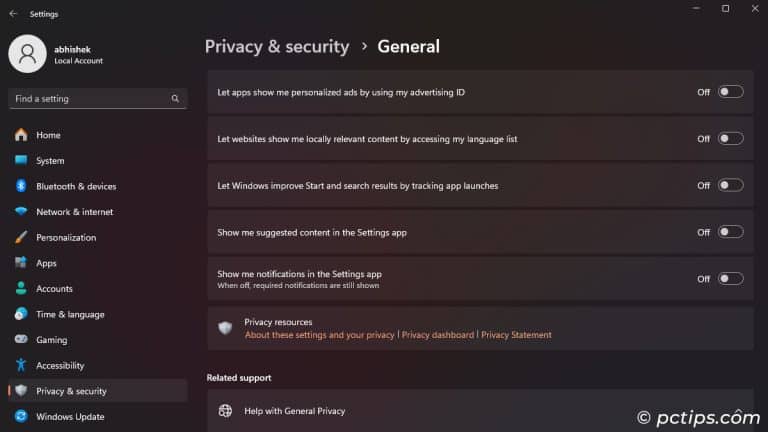The image size is (768, 432).
Task: Click the Privacy & security breadcrumb
Action: pos(277,46)
